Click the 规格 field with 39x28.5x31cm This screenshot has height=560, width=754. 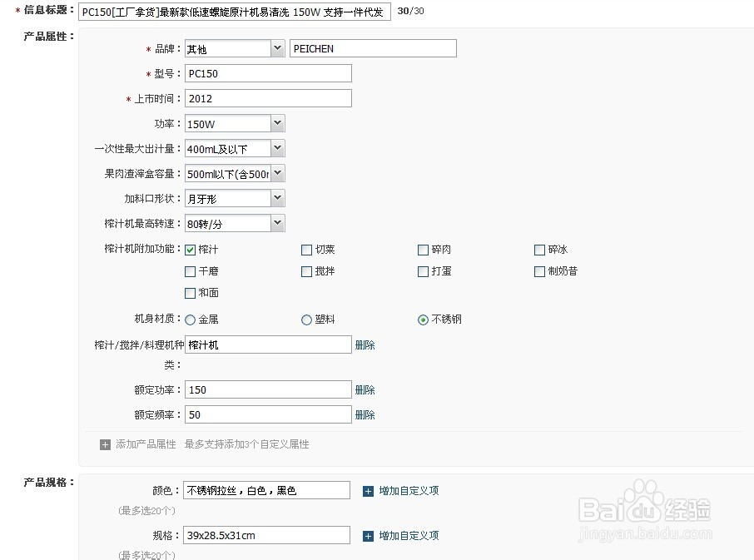pos(267,536)
